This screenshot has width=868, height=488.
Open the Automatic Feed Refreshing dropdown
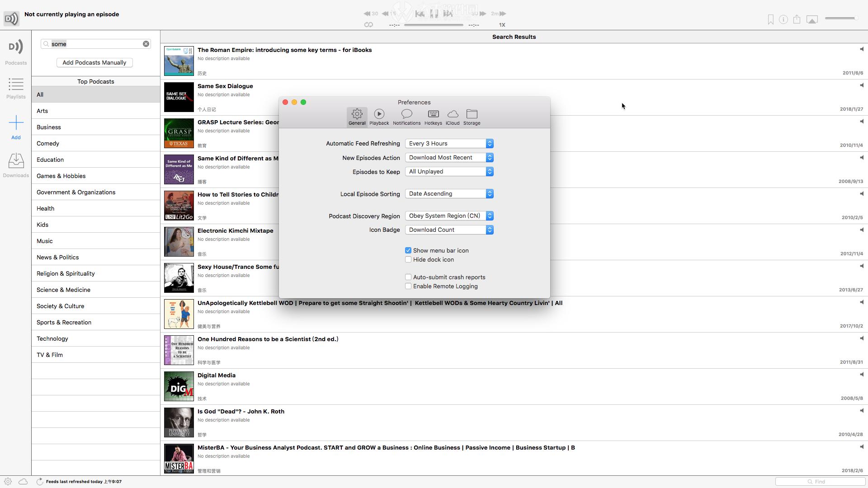[490, 143]
